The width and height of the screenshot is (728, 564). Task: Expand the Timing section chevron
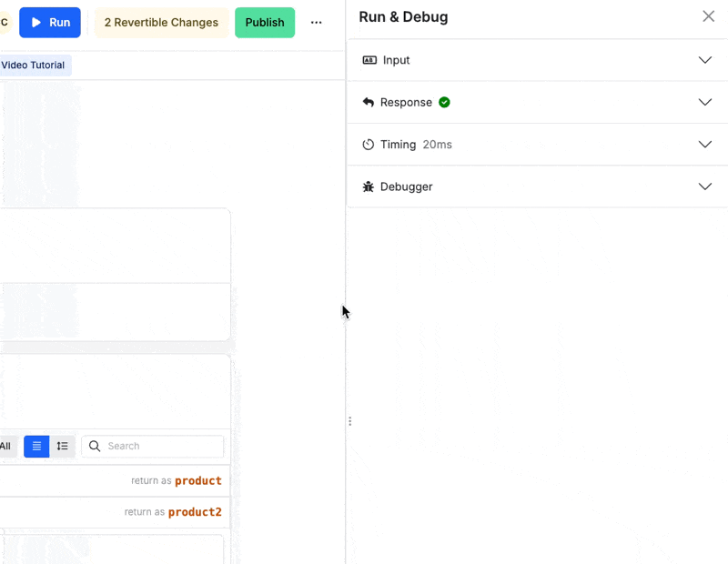click(x=705, y=145)
